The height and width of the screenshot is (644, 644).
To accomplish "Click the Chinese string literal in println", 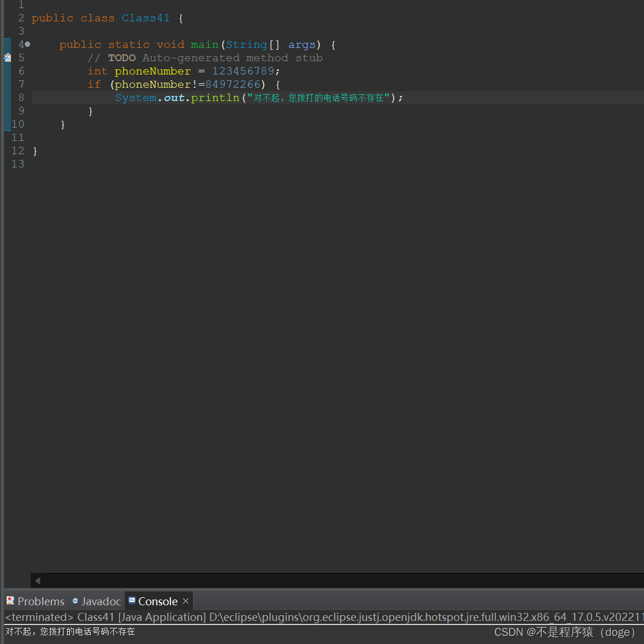I will click(318, 98).
